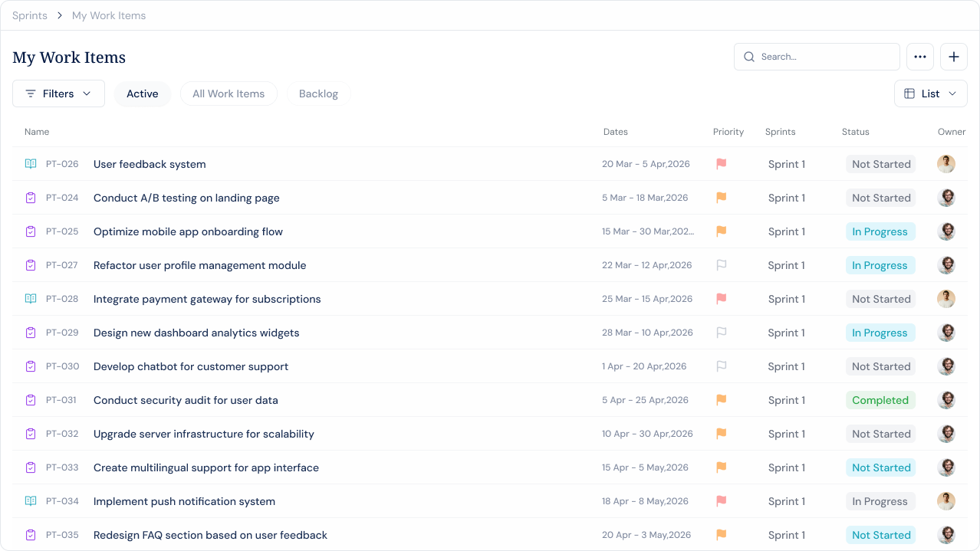Open the User feedback system work item
The image size is (980, 551).
[x=150, y=164]
